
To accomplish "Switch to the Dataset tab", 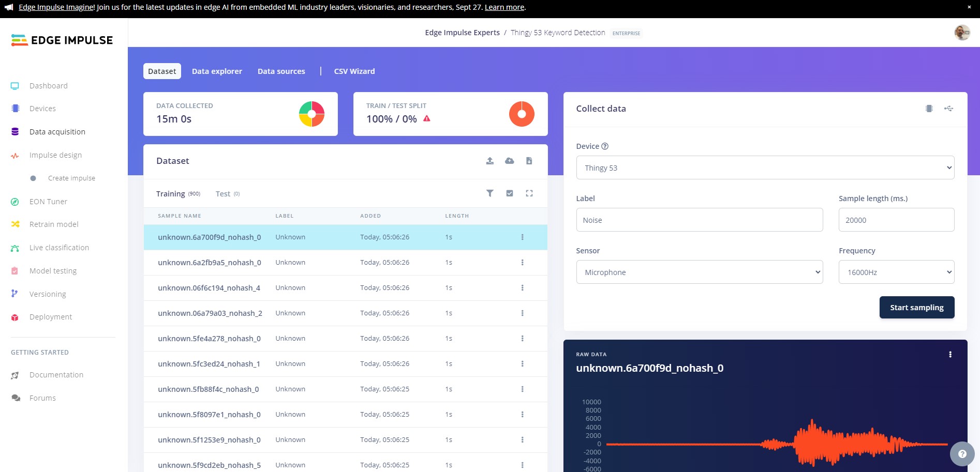I will click(162, 71).
